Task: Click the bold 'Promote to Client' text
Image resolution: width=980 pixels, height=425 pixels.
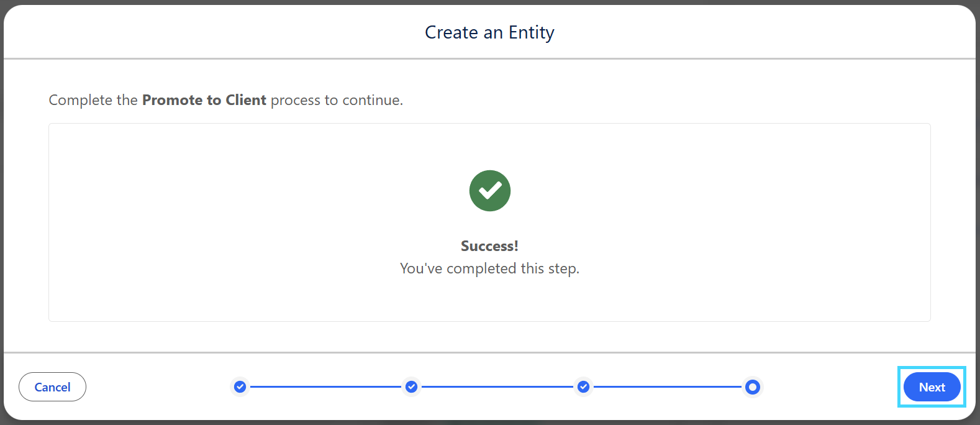Action: (x=204, y=100)
